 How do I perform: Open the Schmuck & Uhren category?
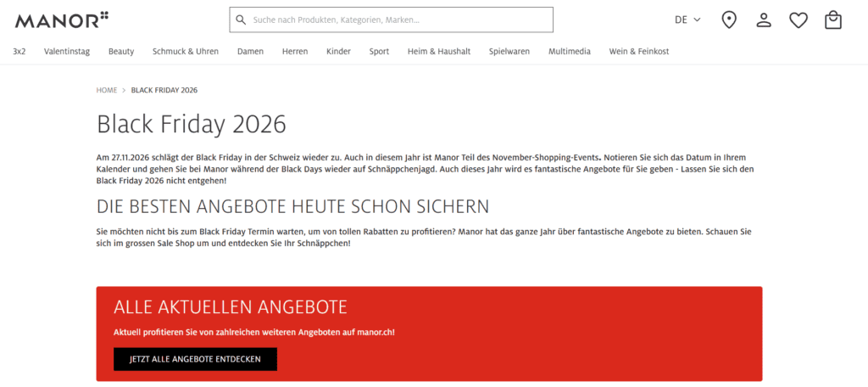coord(186,52)
